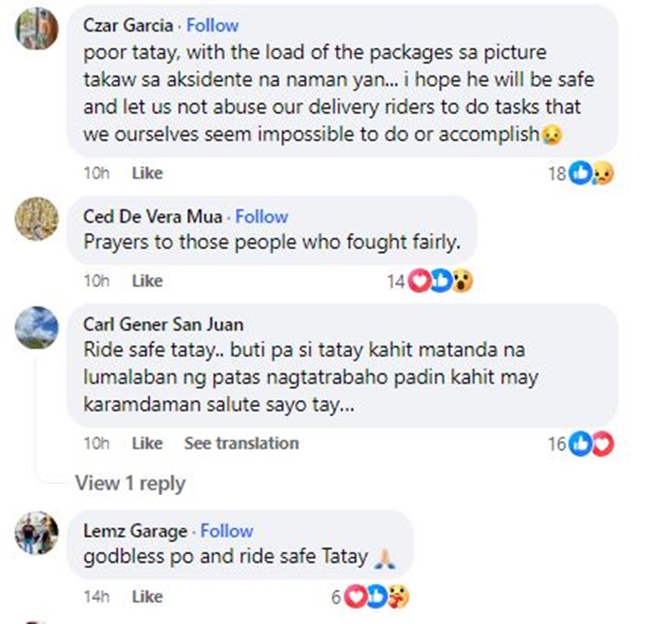The width and height of the screenshot is (672, 624).
Task: Like Carl Gener San Juan's comment
Action: (147, 444)
